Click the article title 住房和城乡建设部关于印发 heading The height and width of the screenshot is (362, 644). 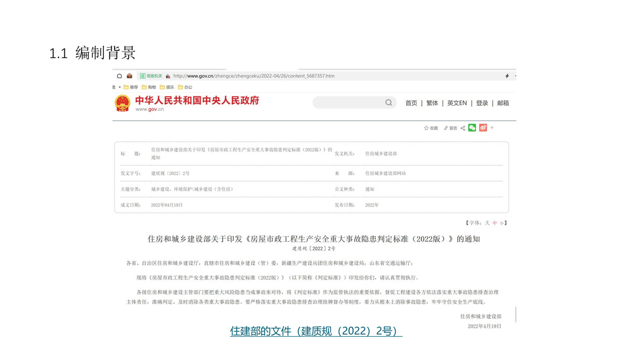coord(314,239)
